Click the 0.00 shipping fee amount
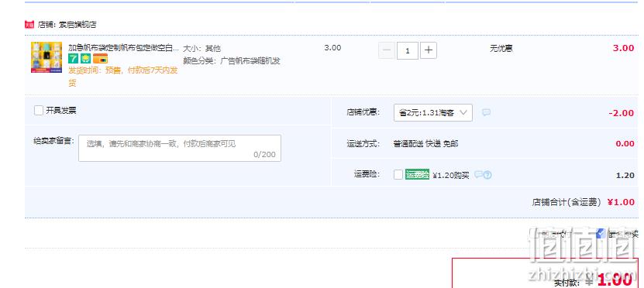This screenshot has width=644, height=288. tap(625, 143)
